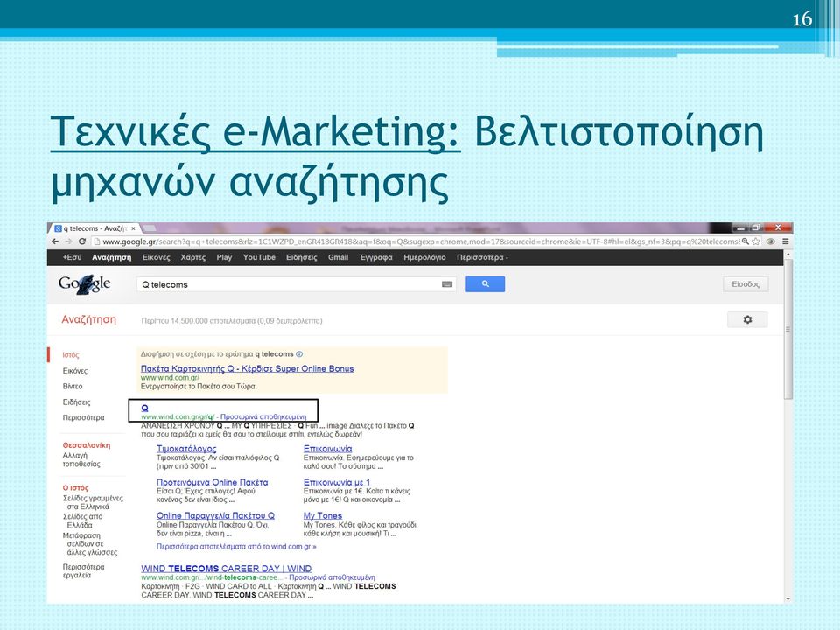The width and height of the screenshot is (840, 630).
Task: Open Online Παραγγελία Πακέτου Q sitelink
Action: 215,515
